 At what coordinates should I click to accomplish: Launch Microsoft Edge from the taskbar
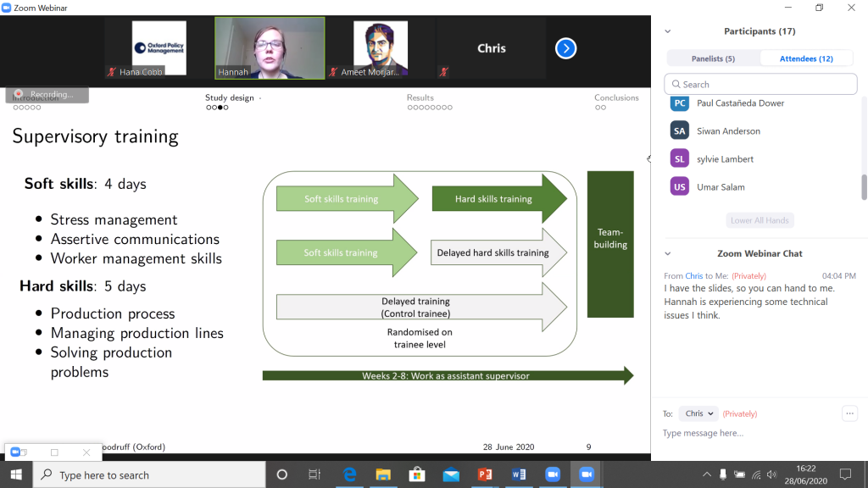(x=349, y=474)
